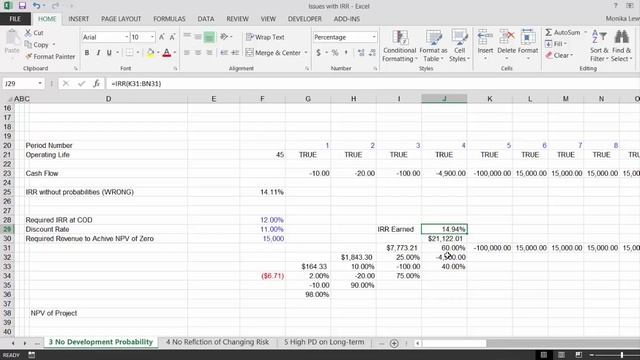Click Insert Function fx button
The height and width of the screenshot is (360, 640).
point(96,84)
